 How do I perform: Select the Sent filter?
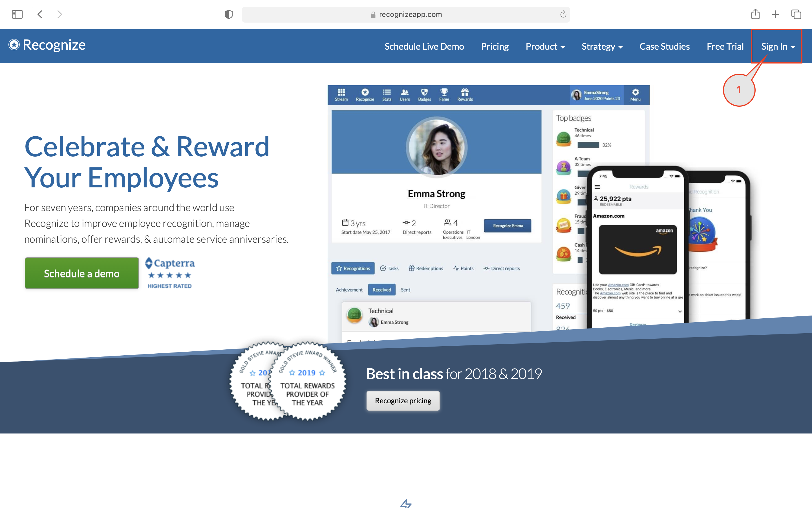click(405, 290)
